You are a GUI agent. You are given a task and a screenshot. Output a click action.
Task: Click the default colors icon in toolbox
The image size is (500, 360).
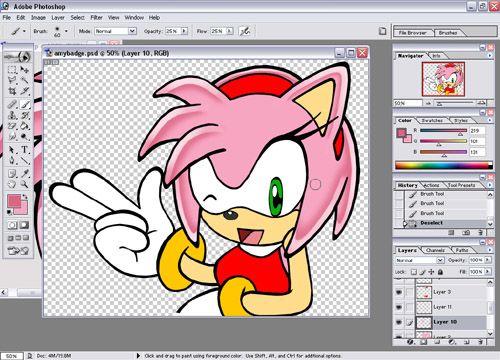tap(10, 212)
